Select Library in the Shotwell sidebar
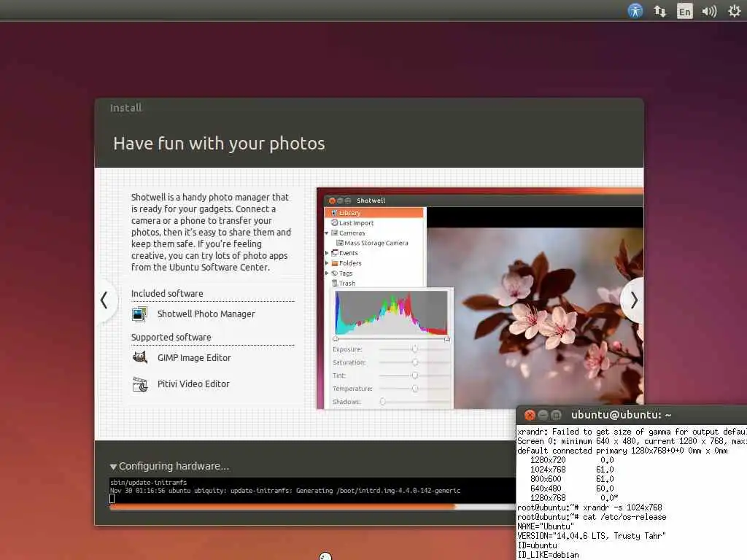Viewport: 747px width, 560px height. click(374, 212)
